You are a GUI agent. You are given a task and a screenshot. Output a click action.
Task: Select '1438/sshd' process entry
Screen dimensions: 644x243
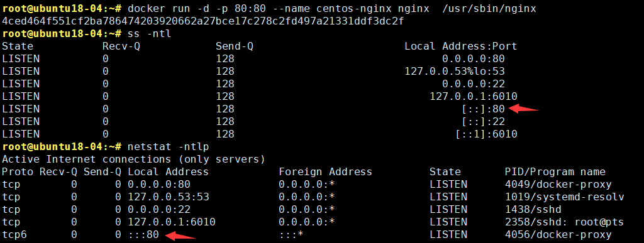click(x=533, y=209)
